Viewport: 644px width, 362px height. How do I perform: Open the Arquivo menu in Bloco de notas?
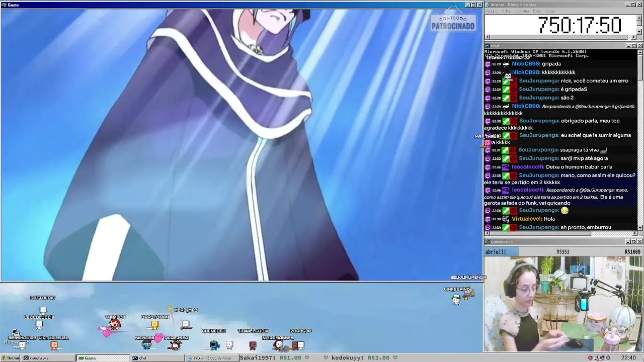tap(492, 11)
